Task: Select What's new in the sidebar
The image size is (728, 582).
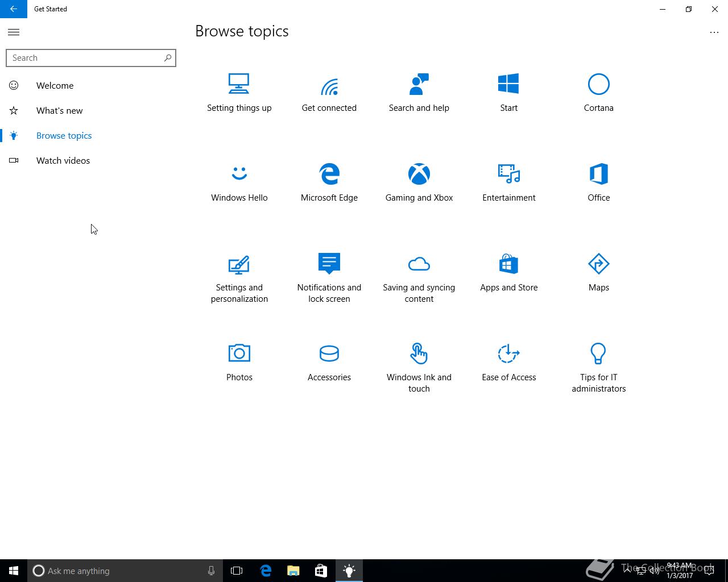Action: click(x=91, y=110)
